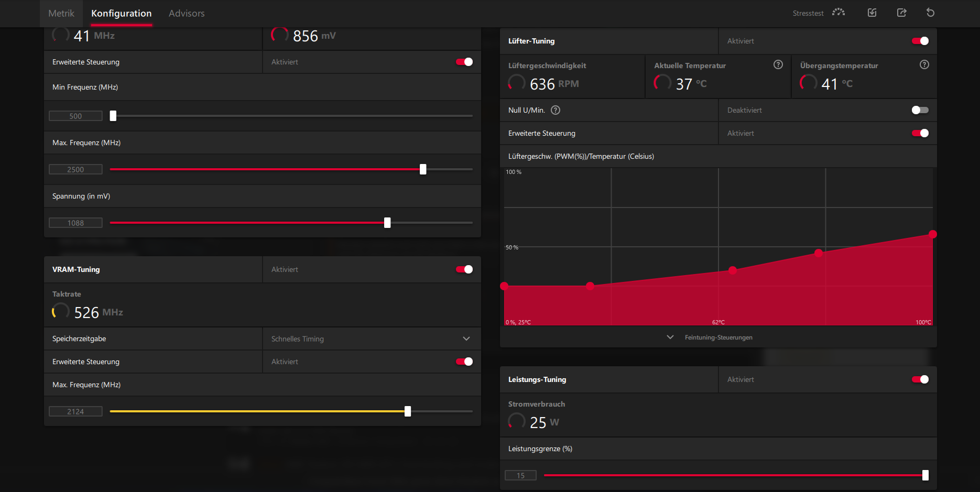Select the Konfiguration tab

coord(122,13)
